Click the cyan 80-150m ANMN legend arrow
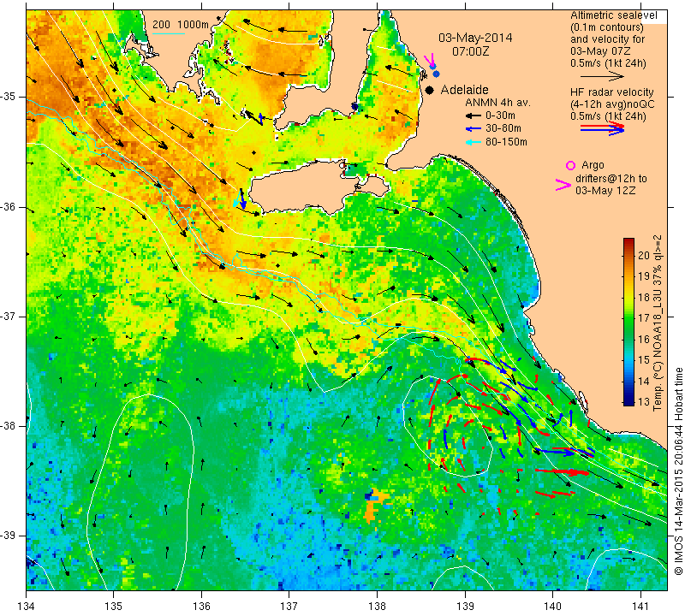Screen dimensions: 685x616 473,142
